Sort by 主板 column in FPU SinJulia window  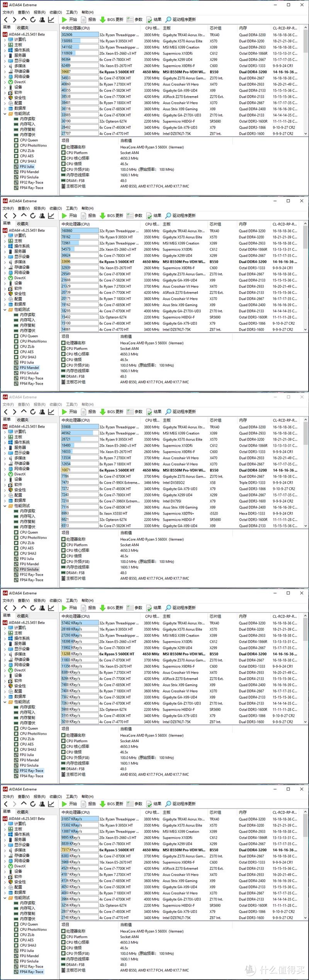coord(184,420)
